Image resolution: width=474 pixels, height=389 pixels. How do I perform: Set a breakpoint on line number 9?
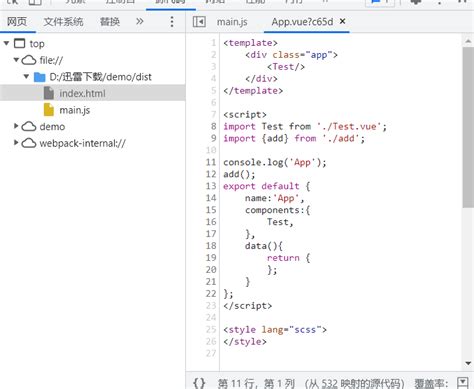click(x=213, y=138)
